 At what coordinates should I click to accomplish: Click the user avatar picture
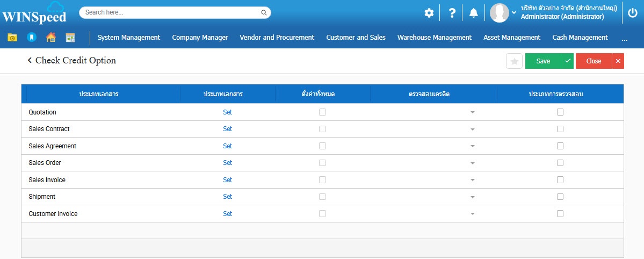pos(500,13)
